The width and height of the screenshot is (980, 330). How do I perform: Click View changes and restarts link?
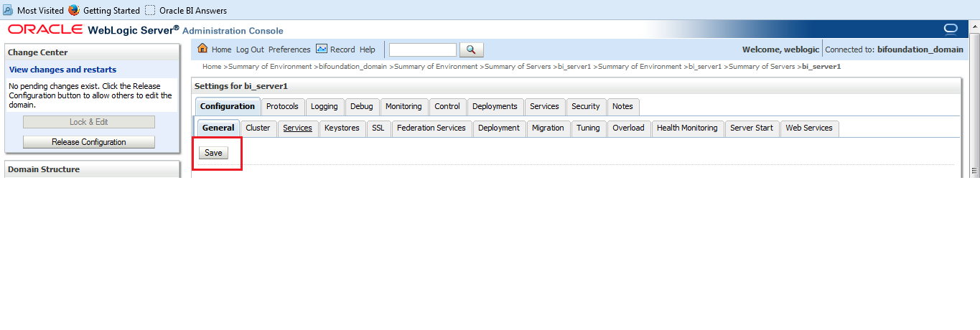tap(62, 70)
